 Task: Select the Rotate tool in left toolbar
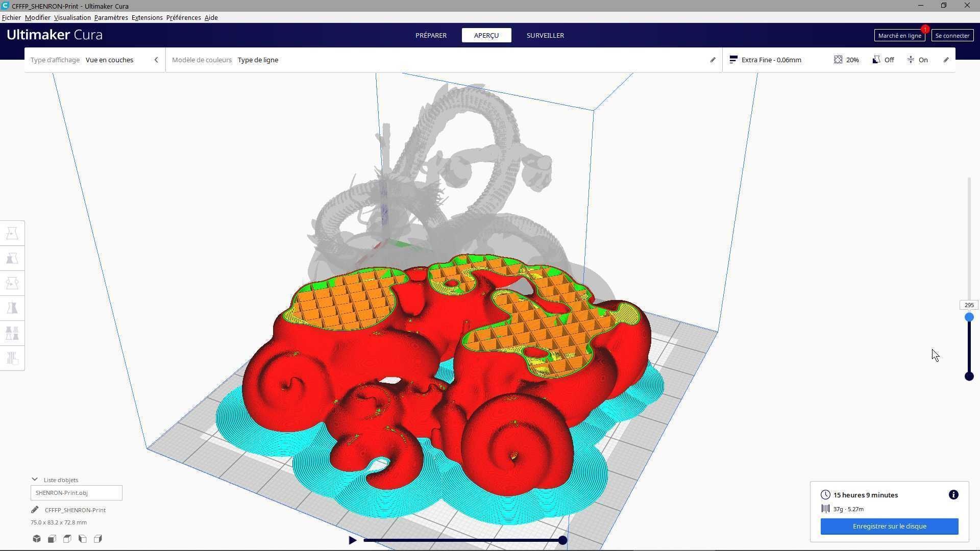coord(12,283)
